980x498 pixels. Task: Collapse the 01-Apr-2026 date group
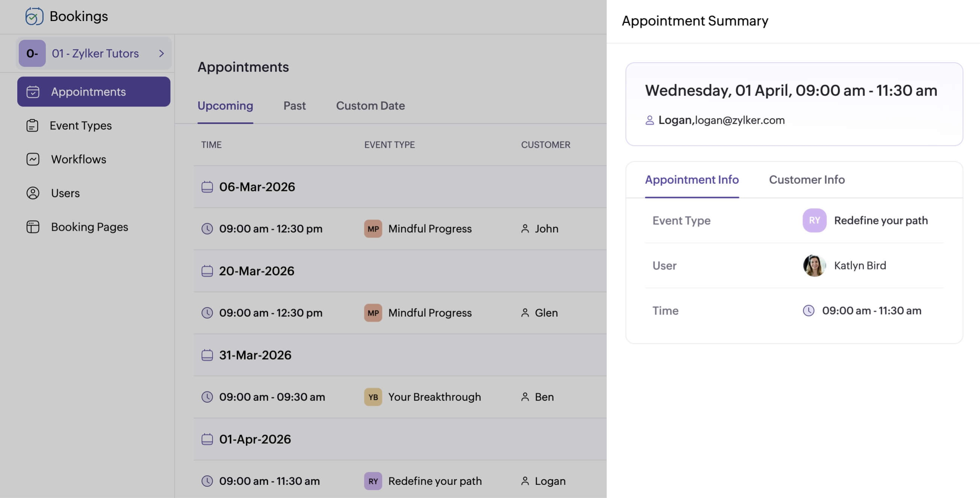point(208,439)
